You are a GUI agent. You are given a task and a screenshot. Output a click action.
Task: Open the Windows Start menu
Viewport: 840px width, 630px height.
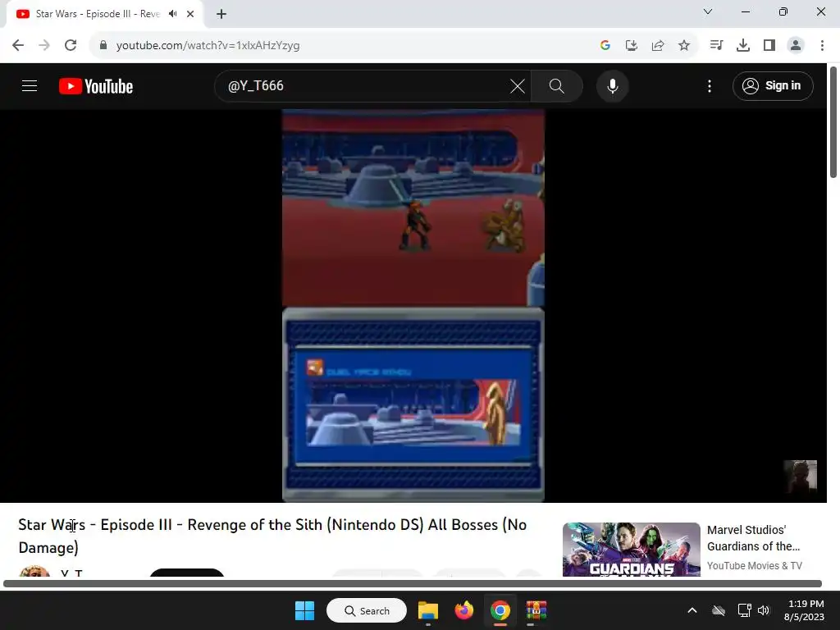pyautogui.click(x=305, y=610)
